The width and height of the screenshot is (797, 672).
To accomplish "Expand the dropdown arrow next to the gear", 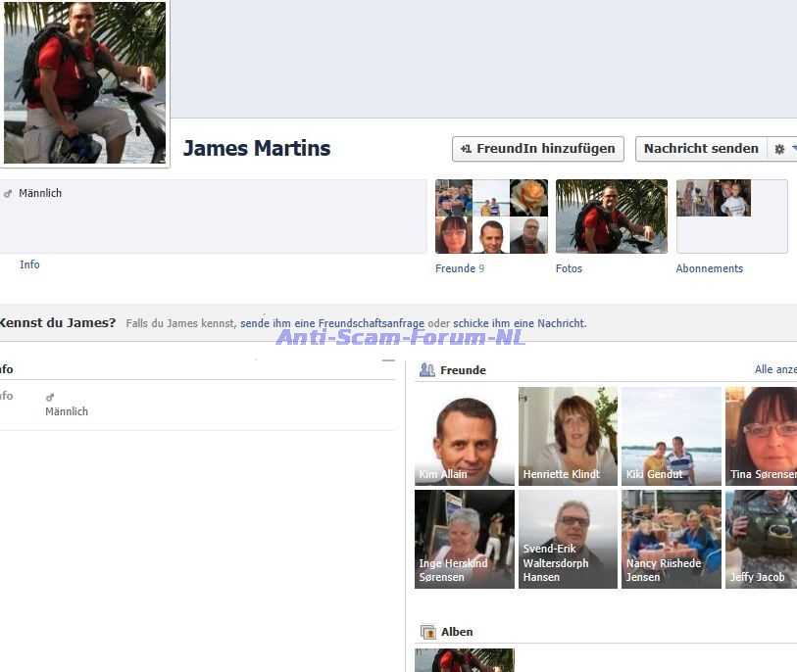I will (793, 149).
